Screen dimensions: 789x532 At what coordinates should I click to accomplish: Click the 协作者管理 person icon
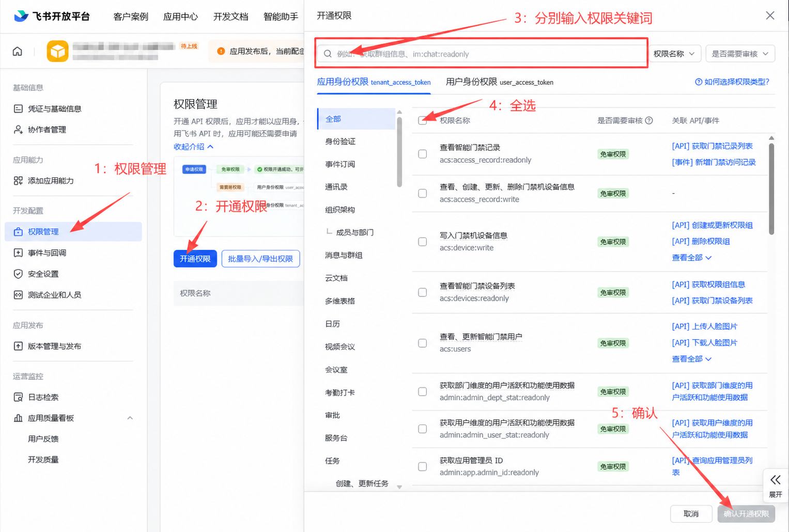coord(18,129)
